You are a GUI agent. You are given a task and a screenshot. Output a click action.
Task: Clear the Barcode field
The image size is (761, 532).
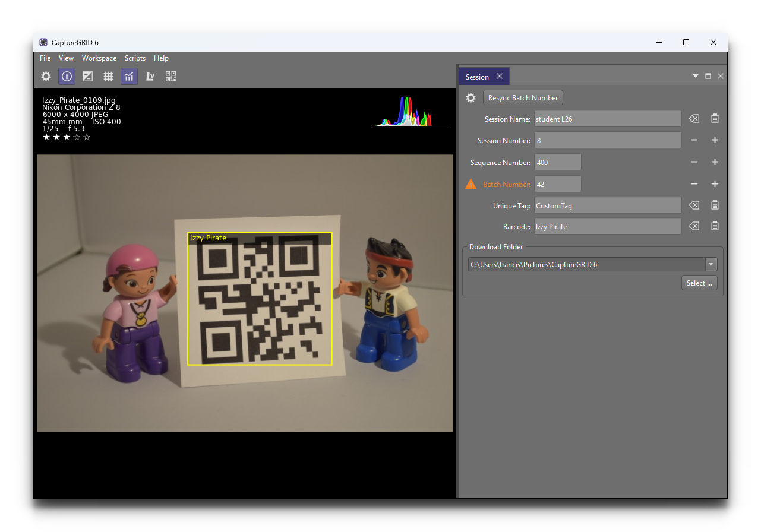coord(694,226)
